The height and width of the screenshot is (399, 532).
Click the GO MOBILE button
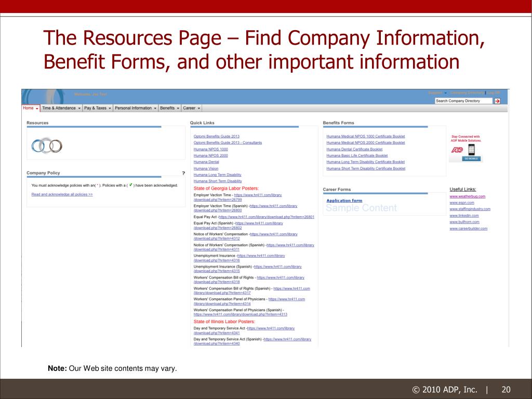[471, 158]
